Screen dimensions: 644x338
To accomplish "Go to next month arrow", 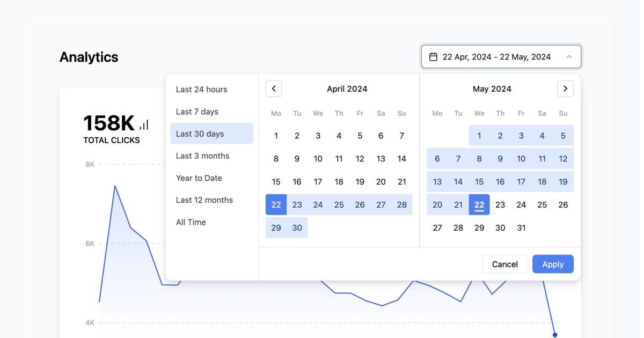I will pyautogui.click(x=565, y=89).
